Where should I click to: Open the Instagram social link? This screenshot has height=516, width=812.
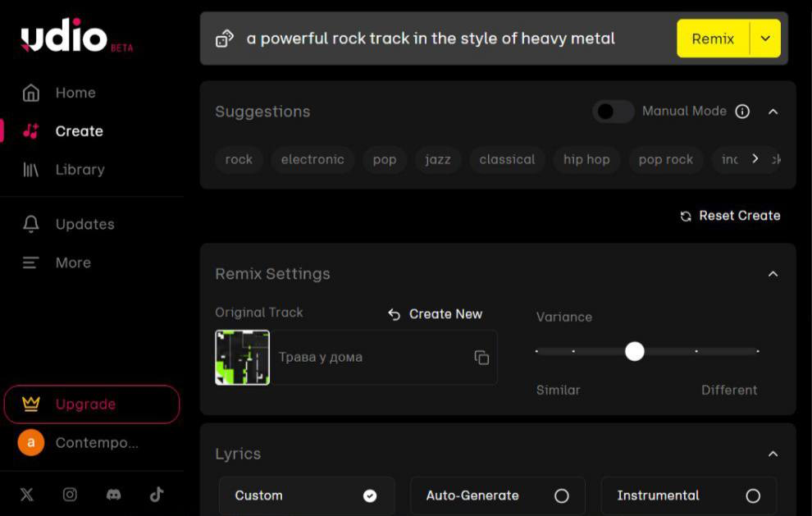click(71, 494)
